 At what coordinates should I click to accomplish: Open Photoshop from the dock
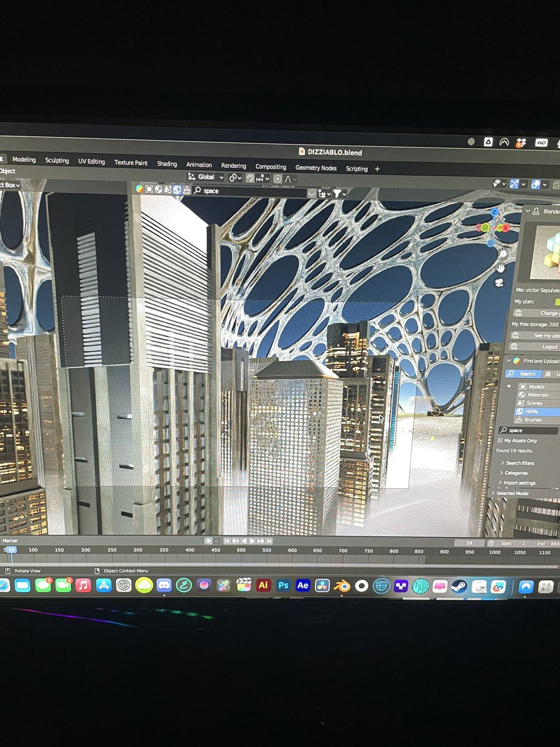click(x=283, y=585)
